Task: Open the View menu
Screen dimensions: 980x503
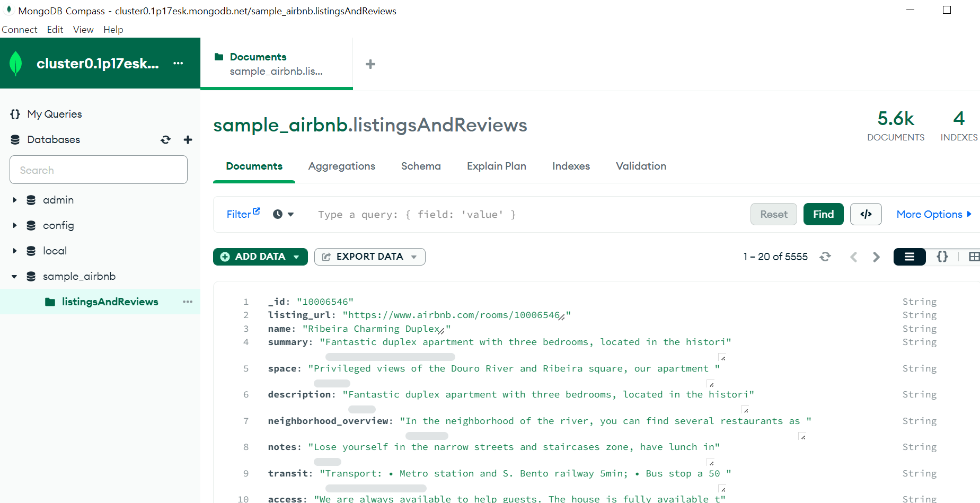Action: [83, 30]
